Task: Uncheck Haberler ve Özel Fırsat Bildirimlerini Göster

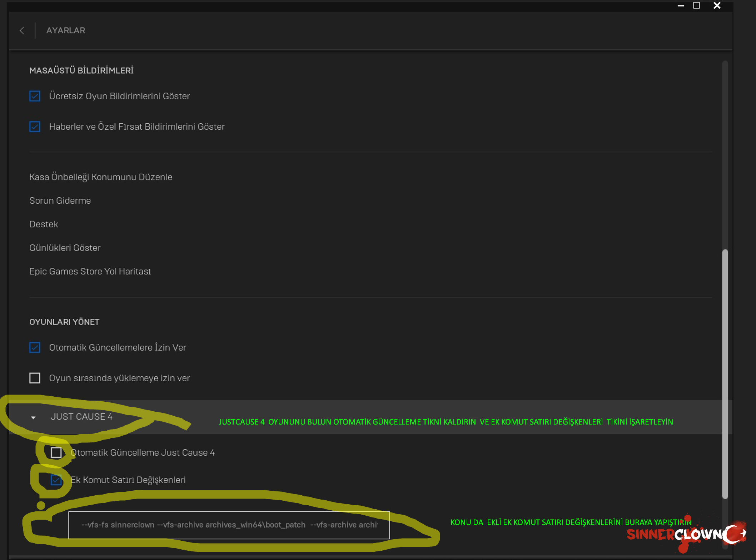Action: tap(35, 127)
